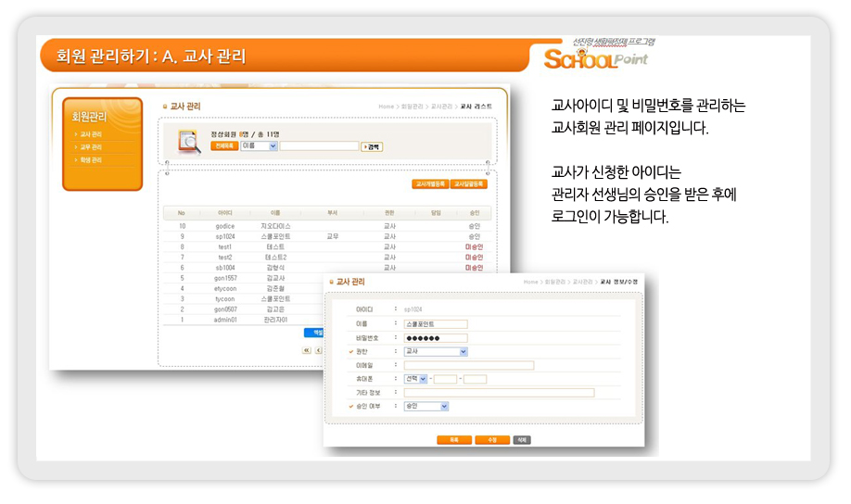Click the orange 목록 button in edit form
Viewport: 851px width, 504px height.
coord(454,440)
